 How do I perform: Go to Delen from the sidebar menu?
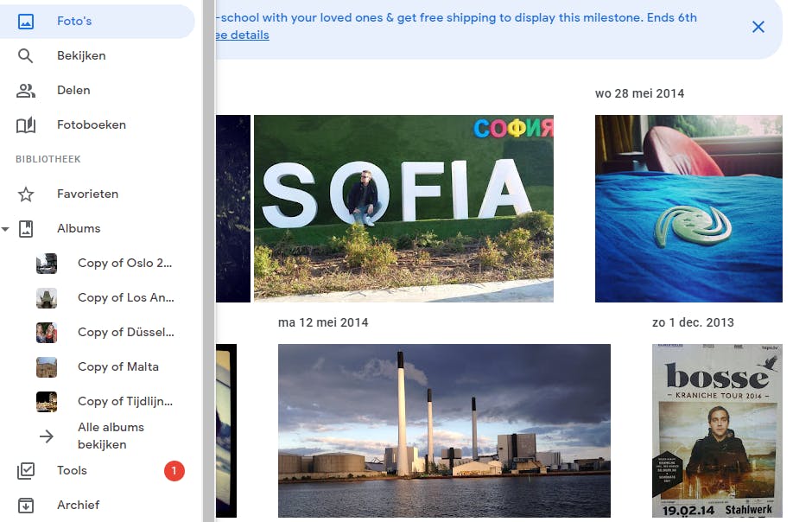point(73,90)
